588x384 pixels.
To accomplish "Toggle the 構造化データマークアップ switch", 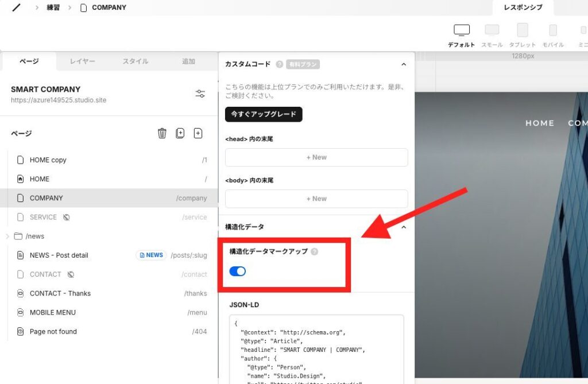I will tap(238, 271).
